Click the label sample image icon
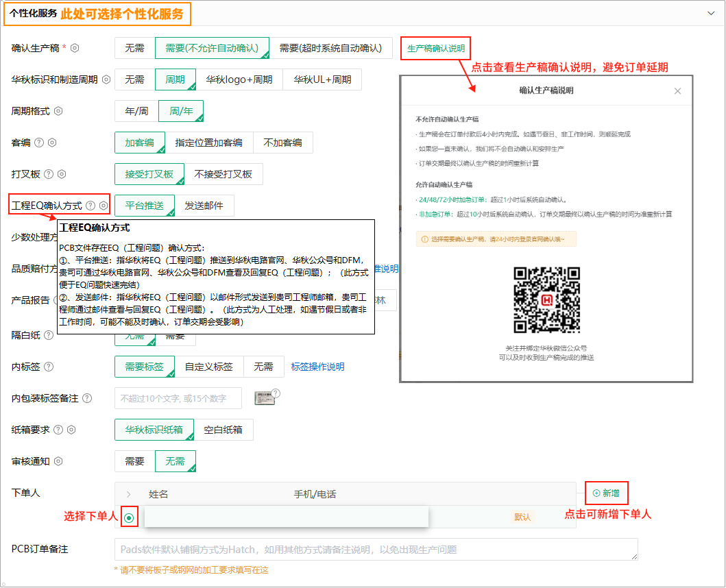 coord(267,397)
